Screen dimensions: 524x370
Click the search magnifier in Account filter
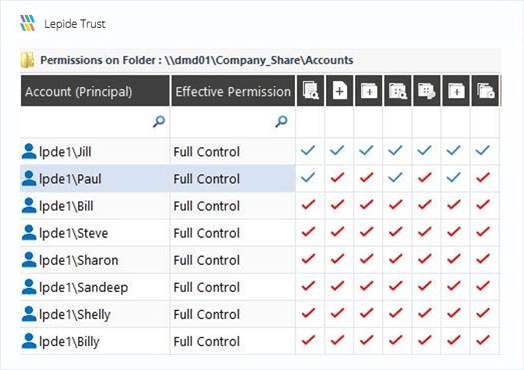(159, 121)
